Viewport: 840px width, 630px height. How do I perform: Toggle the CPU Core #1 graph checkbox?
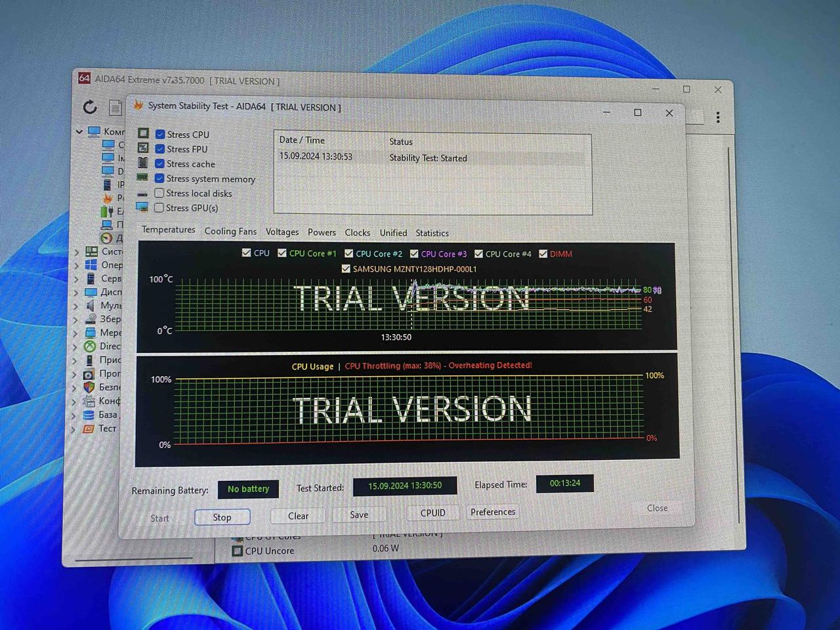(x=282, y=253)
